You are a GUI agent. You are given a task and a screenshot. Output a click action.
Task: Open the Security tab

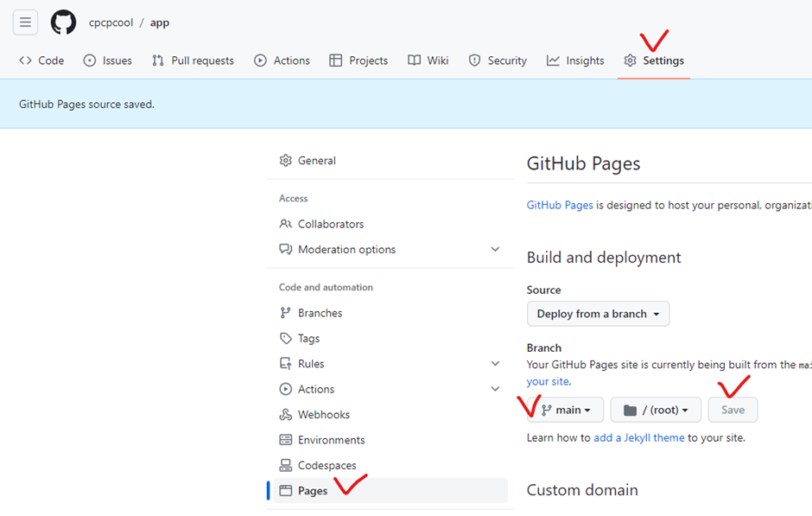click(498, 61)
